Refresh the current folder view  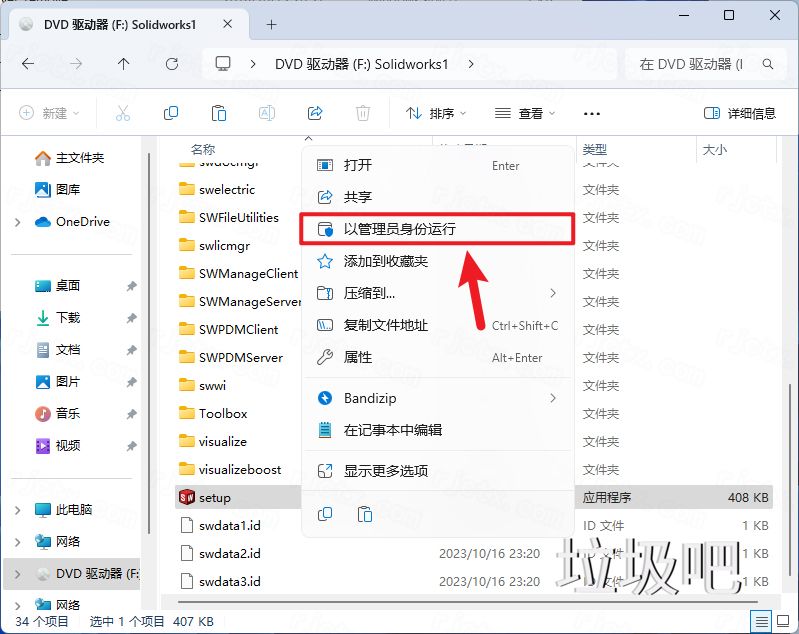pos(172,64)
